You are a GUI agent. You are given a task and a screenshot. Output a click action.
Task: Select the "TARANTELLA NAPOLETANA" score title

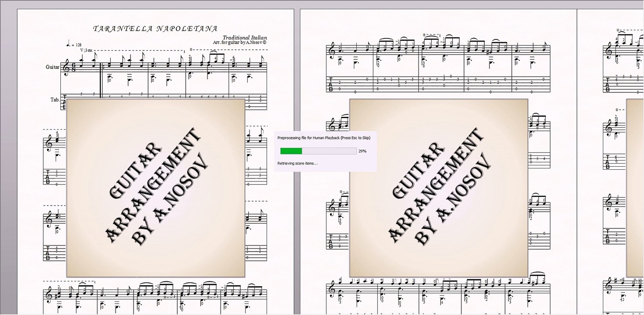point(155,29)
